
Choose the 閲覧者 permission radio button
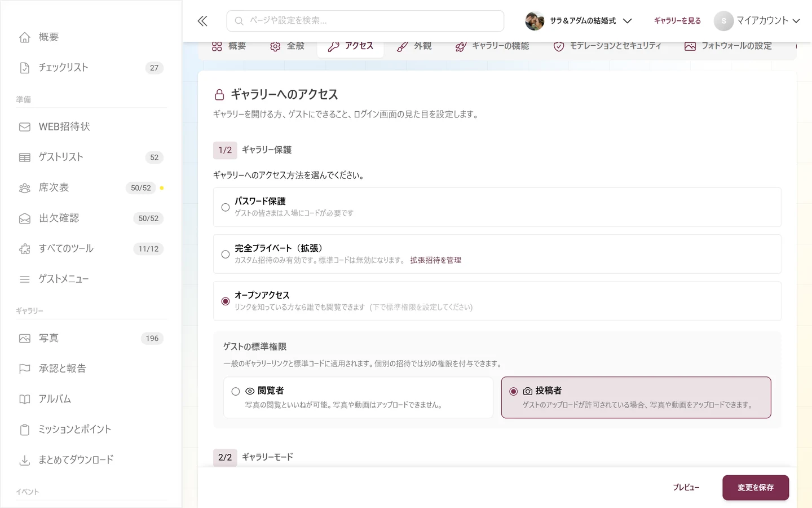(x=236, y=391)
